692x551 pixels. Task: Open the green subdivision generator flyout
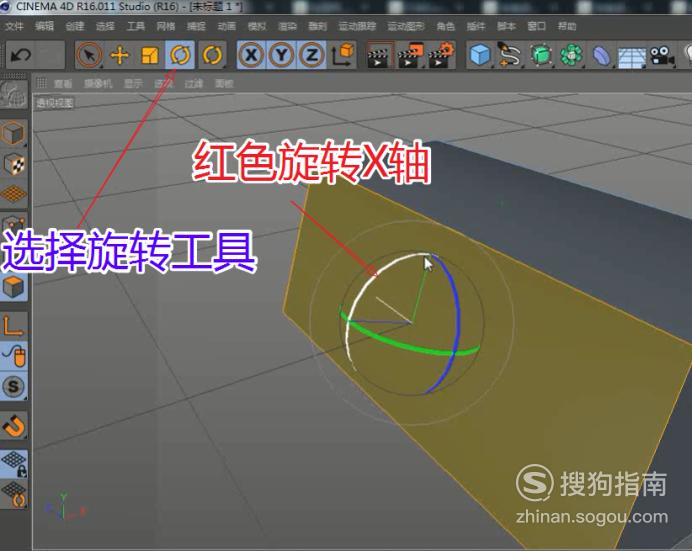click(541, 55)
